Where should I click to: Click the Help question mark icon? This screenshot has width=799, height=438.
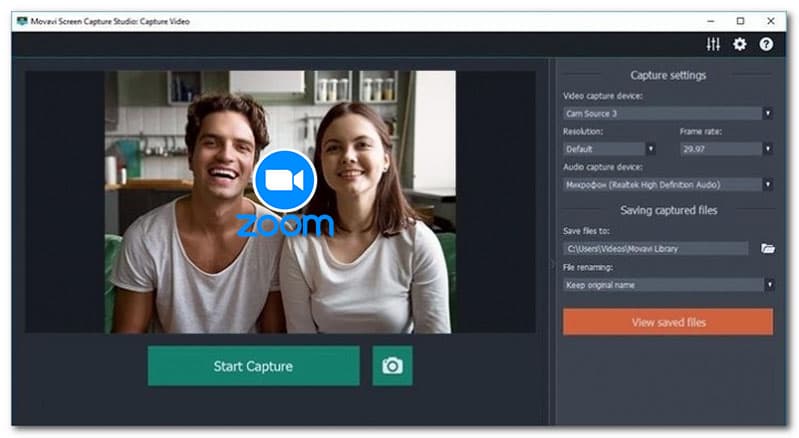coord(767,45)
